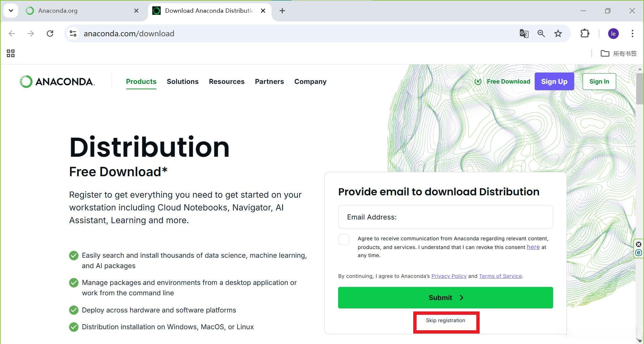The width and height of the screenshot is (644, 344).
Task: Click the Sign In button
Action: 599,82
